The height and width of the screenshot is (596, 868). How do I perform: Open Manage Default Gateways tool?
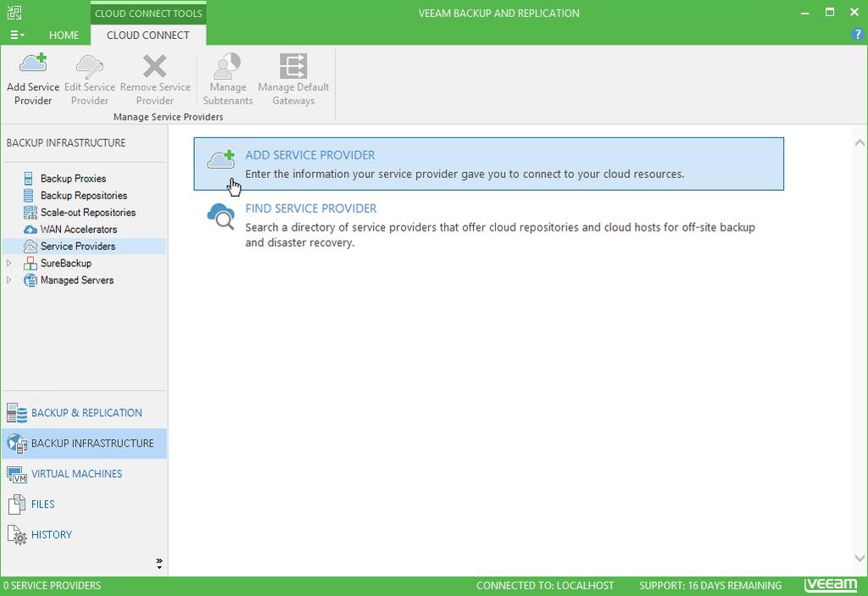[292, 79]
